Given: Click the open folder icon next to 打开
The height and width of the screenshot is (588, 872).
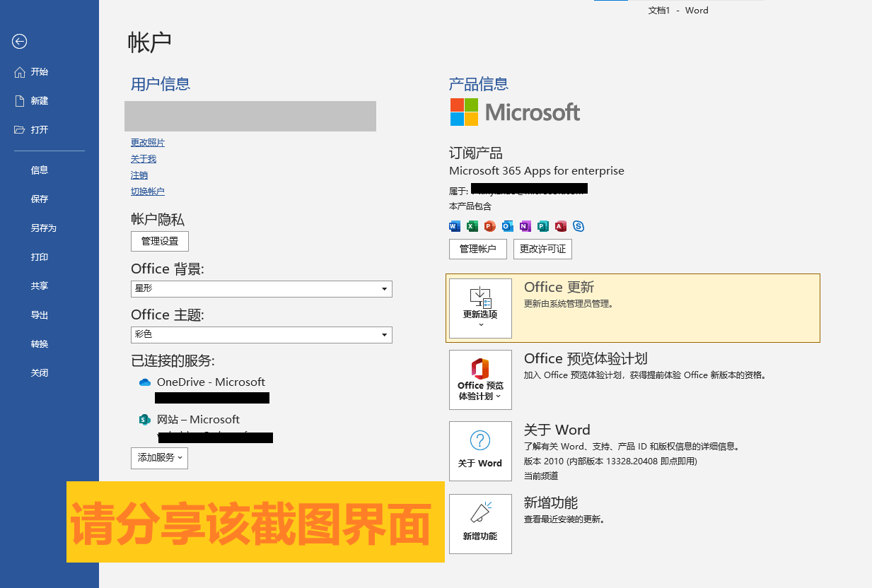Looking at the screenshot, I should (20, 130).
